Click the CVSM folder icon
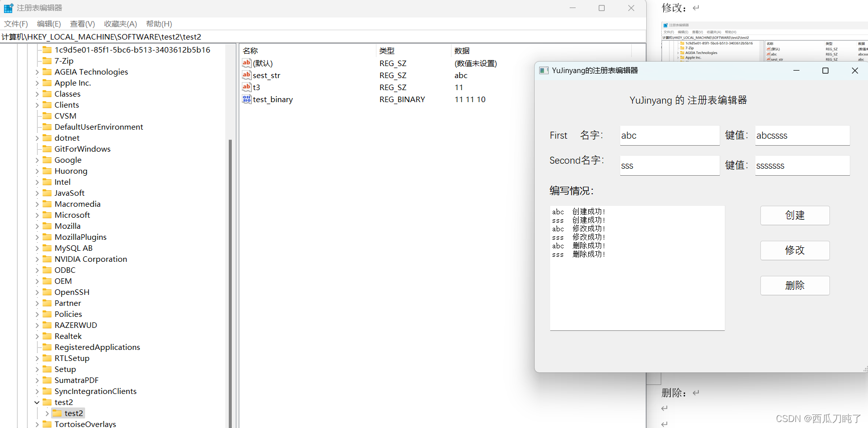 tap(47, 116)
